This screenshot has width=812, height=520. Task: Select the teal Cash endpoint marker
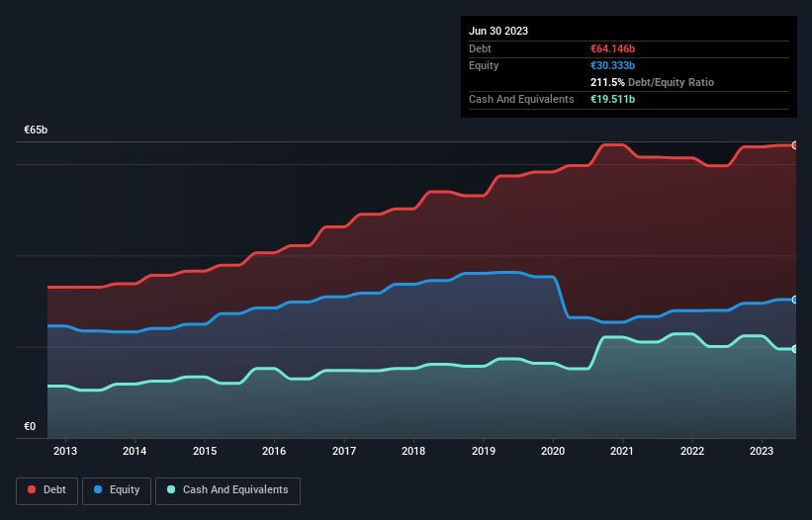(x=795, y=349)
